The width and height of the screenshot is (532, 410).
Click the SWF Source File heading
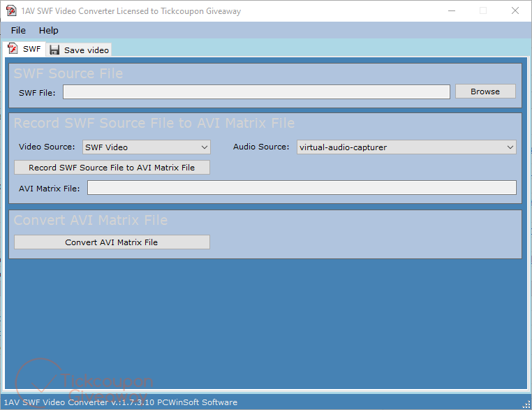[x=68, y=73]
